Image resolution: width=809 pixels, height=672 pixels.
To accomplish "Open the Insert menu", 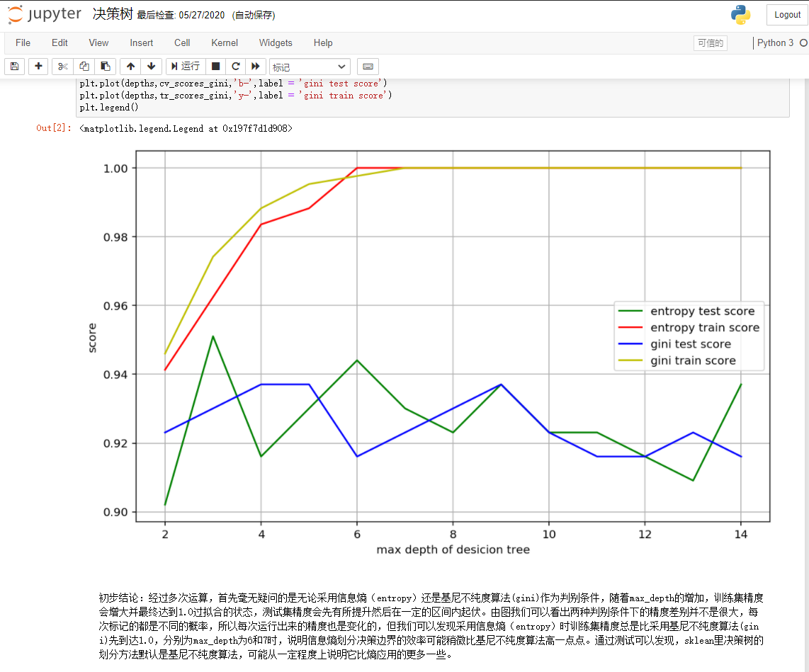I will pos(142,42).
